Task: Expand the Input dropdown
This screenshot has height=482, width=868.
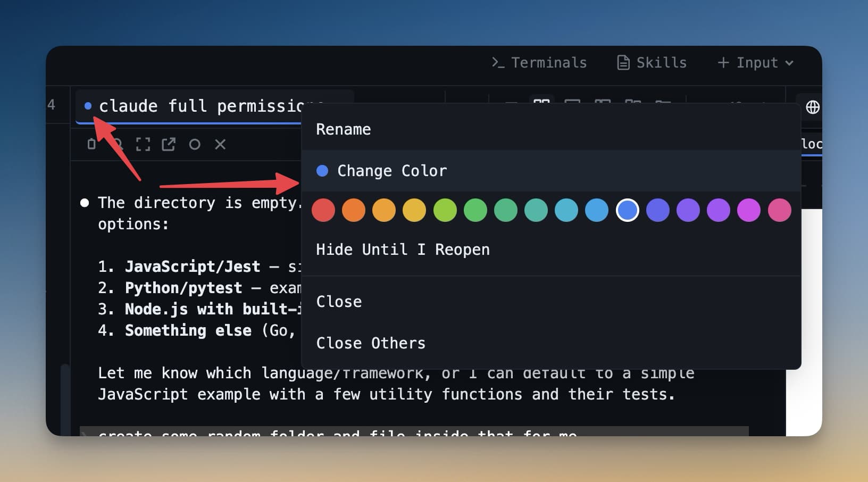Action: [755, 63]
